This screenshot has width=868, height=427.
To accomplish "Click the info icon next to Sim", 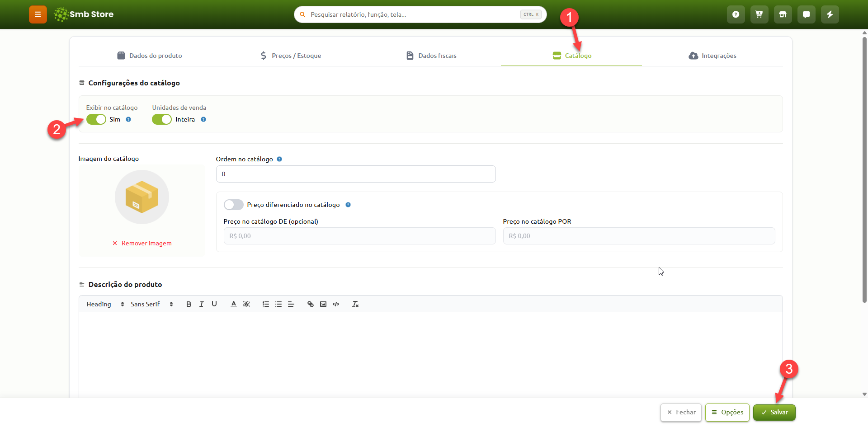I will click(x=128, y=119).
